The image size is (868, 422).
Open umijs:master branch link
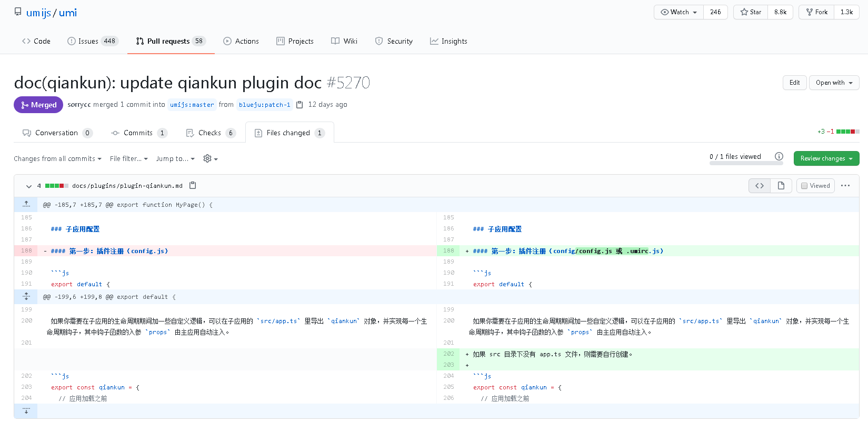[192, 105]
